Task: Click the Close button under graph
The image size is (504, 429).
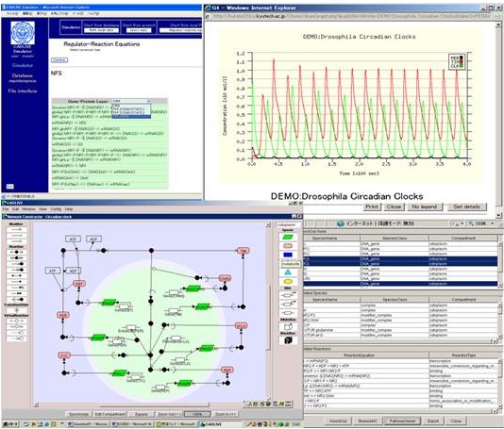Action: (394, 206)
